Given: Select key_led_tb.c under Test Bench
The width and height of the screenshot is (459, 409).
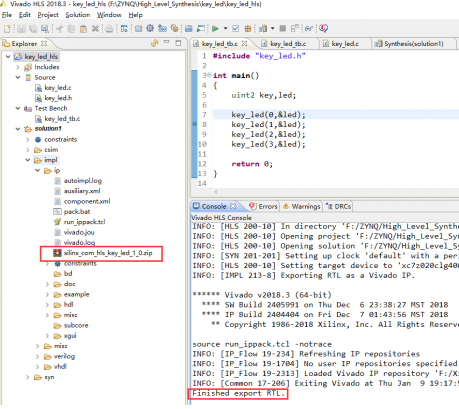Looking at the screenshot, I should tap(58, 119).
